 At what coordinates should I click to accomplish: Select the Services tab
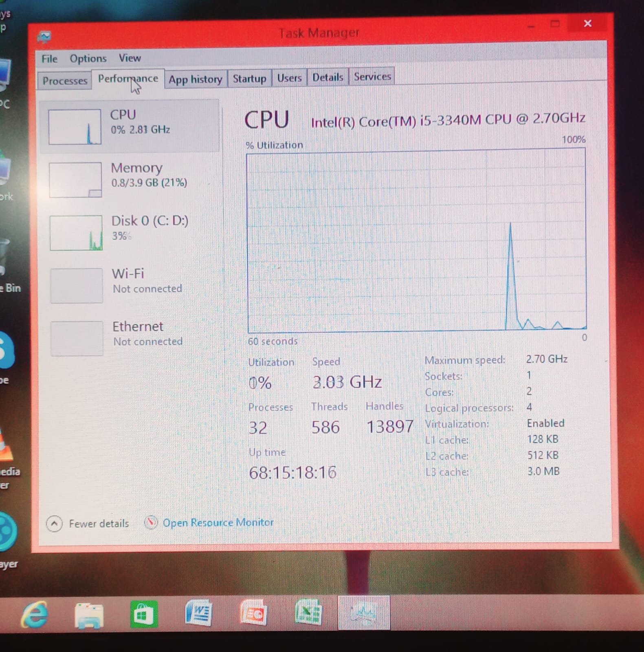[372, 77]
